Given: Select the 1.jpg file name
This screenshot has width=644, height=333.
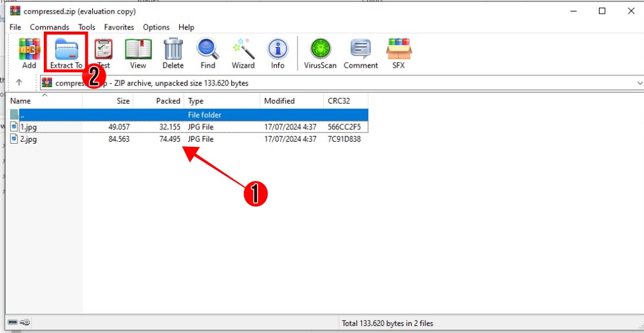Looking at the screenshot, I should click(28, 127).
